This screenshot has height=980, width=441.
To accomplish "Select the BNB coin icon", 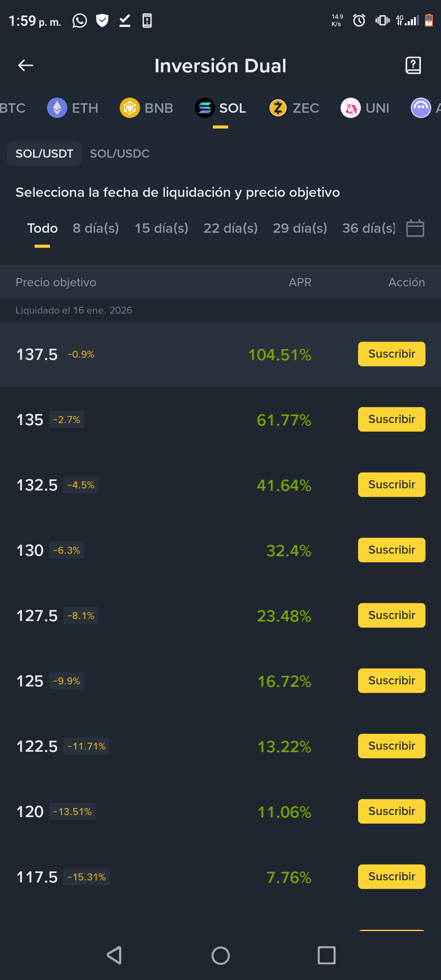I will click(x=130, y=108).
